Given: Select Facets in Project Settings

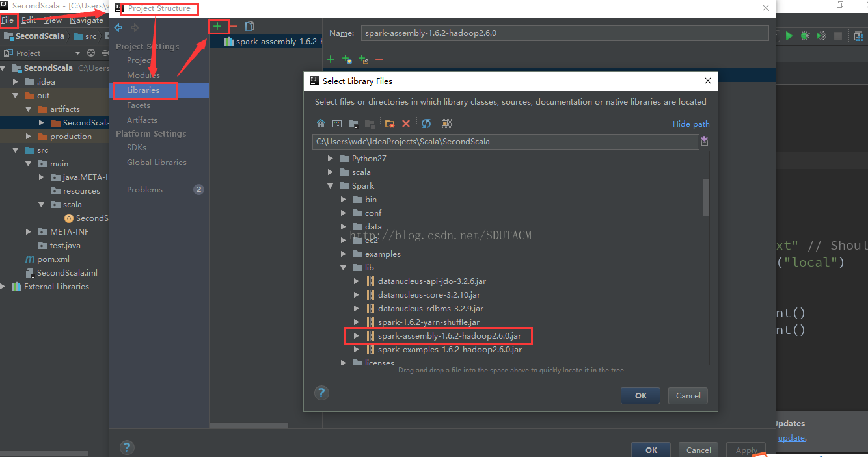Looking at the screenshot, I should tap(139, 105).
